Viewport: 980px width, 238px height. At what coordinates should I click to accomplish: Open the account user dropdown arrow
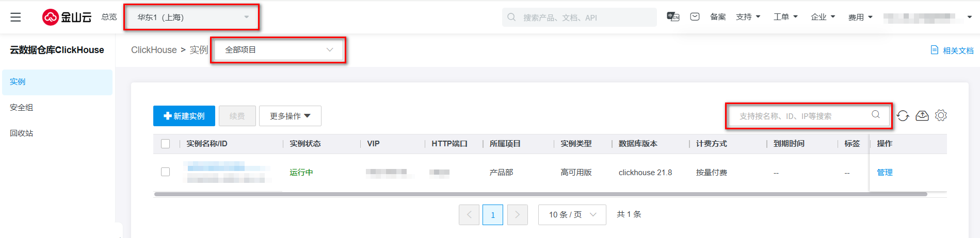tap(969, 17)
